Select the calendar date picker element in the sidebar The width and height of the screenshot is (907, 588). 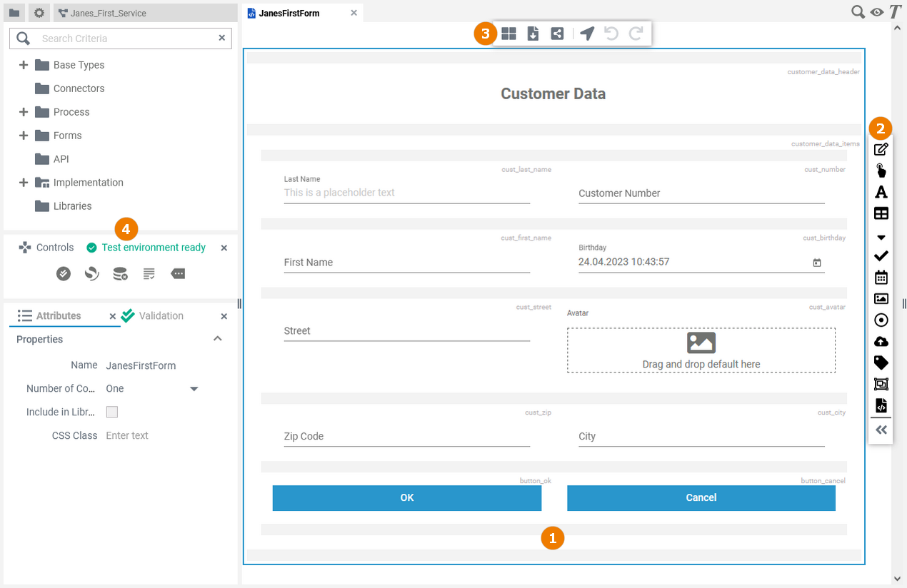(881, 278)
